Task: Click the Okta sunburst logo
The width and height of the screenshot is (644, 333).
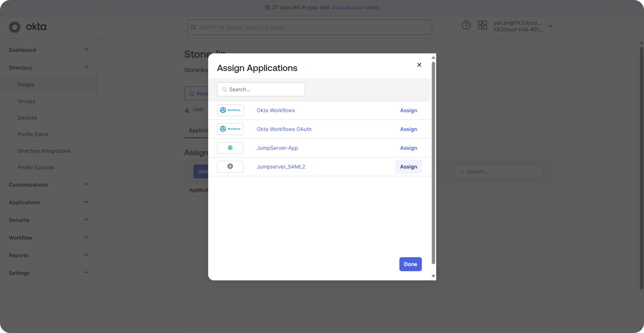Action: (15, 27)
